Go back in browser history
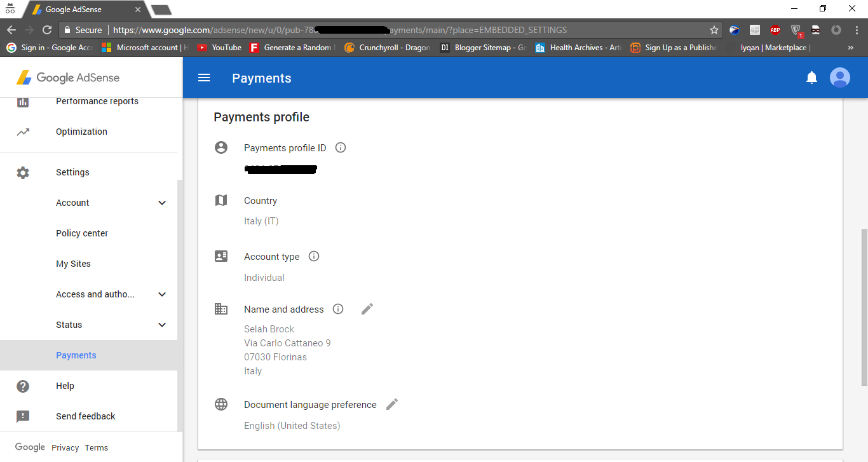The image size is (868, 462). pos(11,30)
